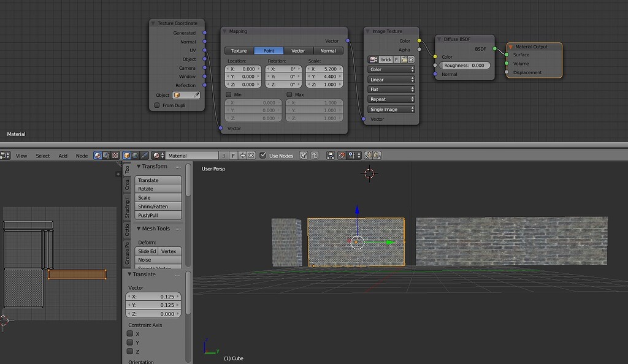Open the Linear interpolation dropdown
The width and height of the screenshot is (628, 364).
pos(391,79)
